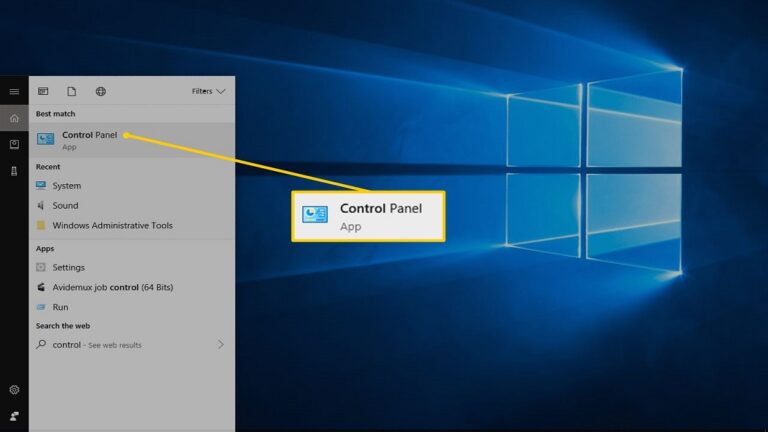This screenshot has height=432, width=768.
Task: Open the Notebook icon in the sidebar
Action: (x=14, y=144)
